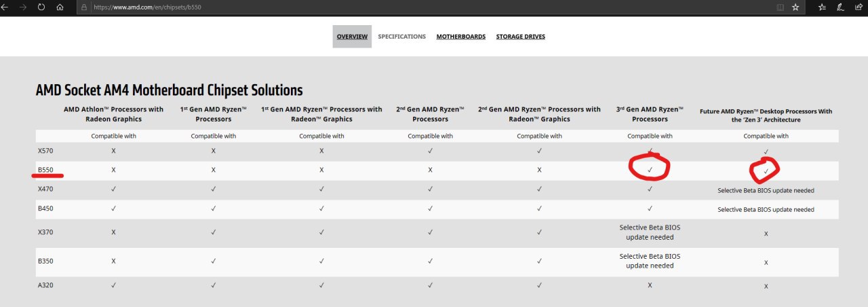Share this page using share icon
Image resolution: width=868 pixels, height=307 pixels.
858,7
